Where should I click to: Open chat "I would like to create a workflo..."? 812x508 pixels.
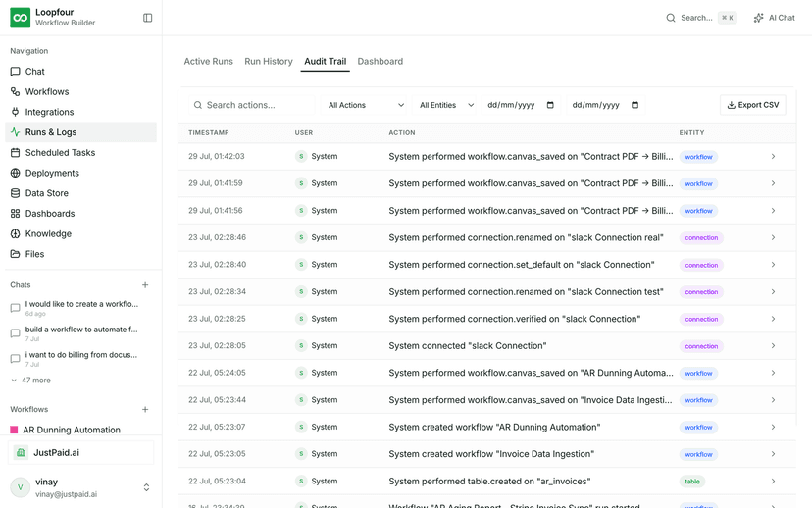pos(80,308)
